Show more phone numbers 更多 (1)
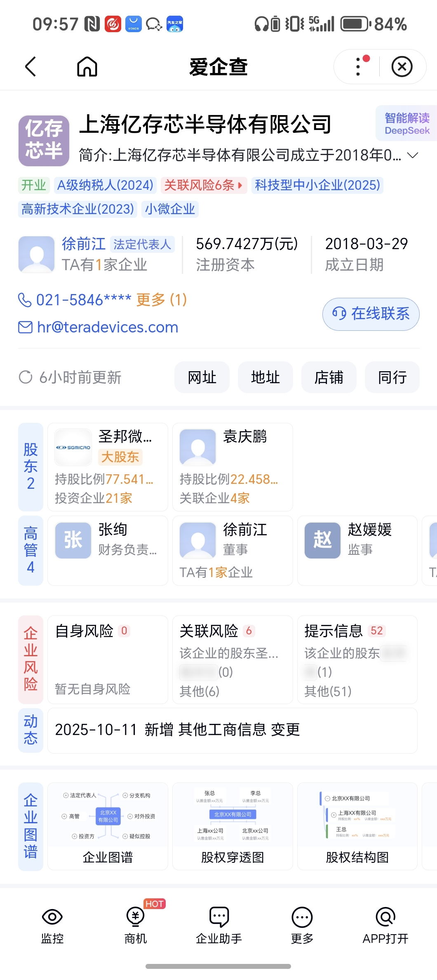437x980 pixels. pos(162,300)
